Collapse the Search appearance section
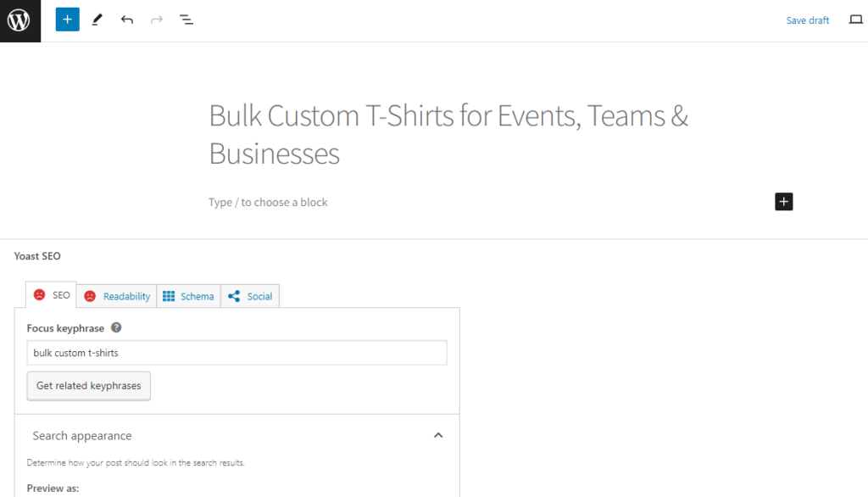This screenshot has width=868, height=497. pos(438,434)
